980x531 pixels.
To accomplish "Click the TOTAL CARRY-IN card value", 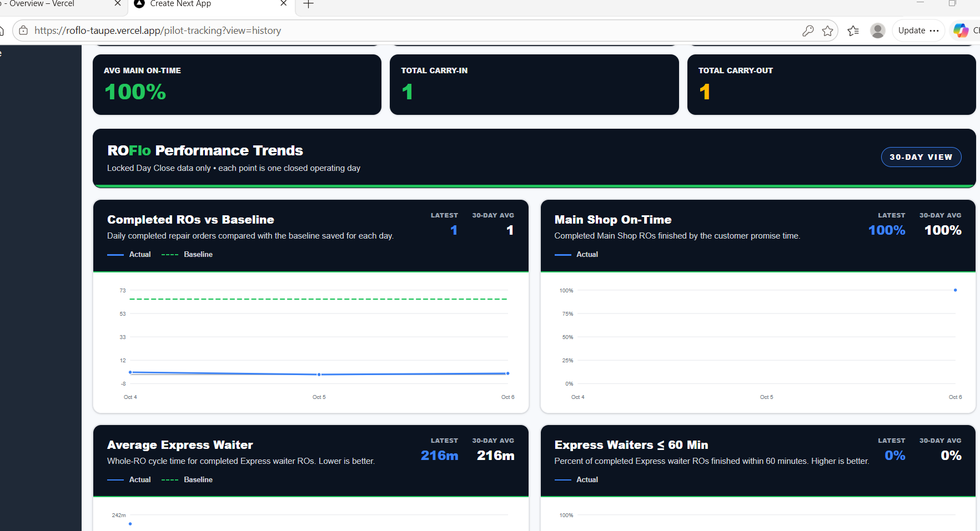I will 408,92.
